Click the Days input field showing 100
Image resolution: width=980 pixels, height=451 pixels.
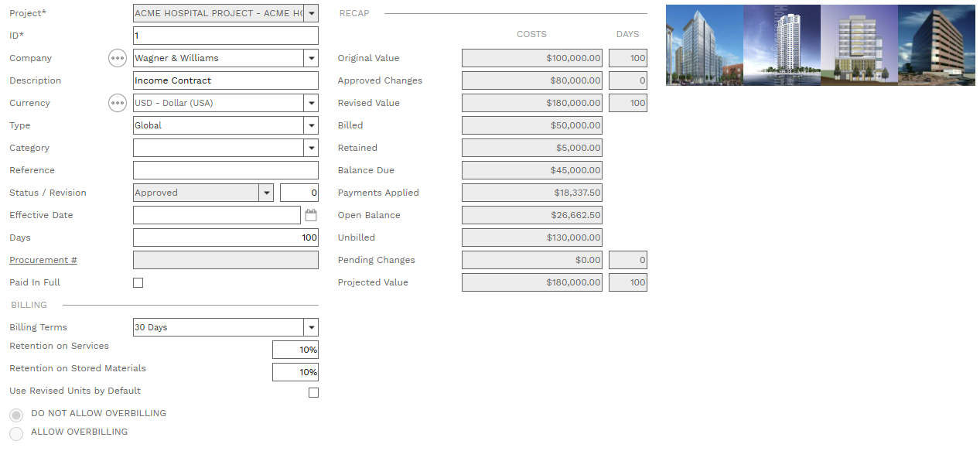(x=225, y=237)
